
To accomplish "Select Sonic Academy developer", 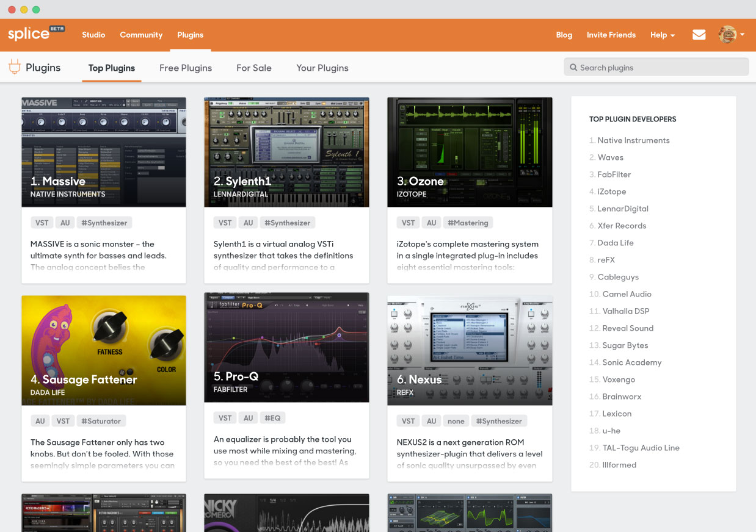I will tap(632, 362).
